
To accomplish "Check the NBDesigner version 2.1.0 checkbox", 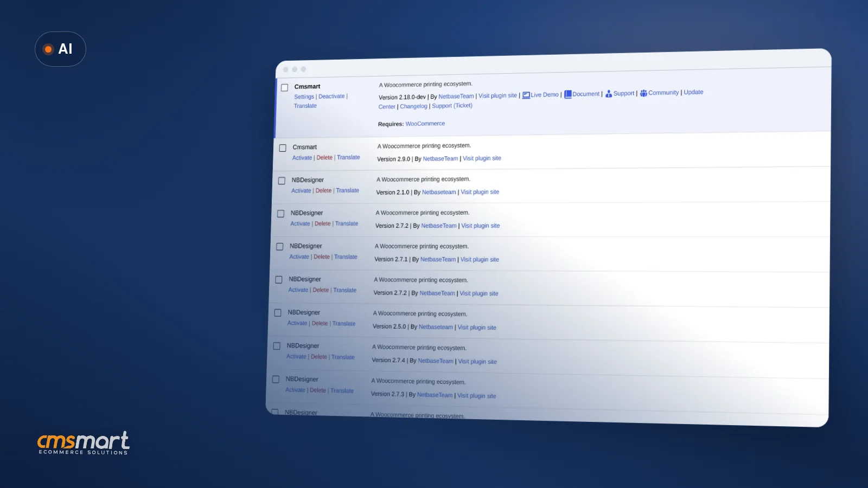I will coord(282,181).
